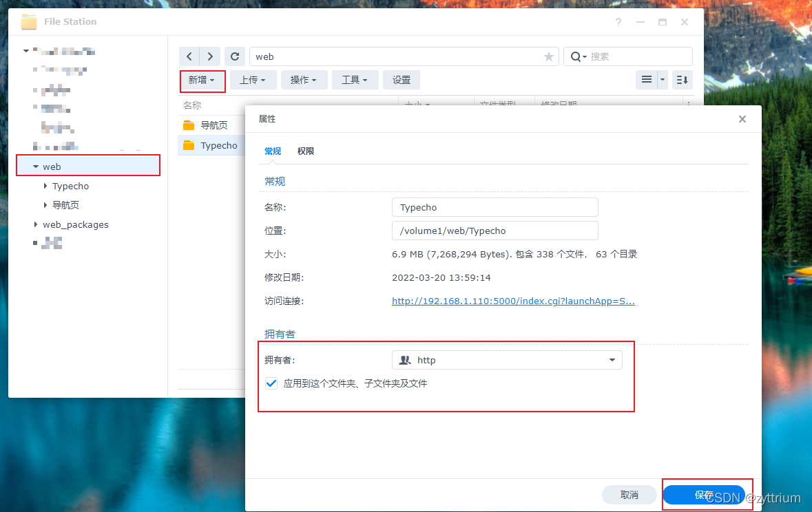Open the 工具 tools dropdown
The width and height of the screenshot is (812, 512).
coord(355,80)
